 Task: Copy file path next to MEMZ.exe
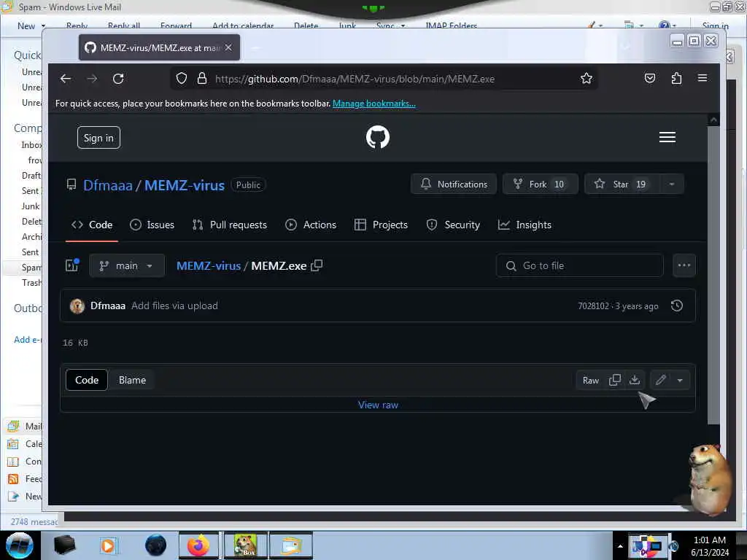(317, 265)
